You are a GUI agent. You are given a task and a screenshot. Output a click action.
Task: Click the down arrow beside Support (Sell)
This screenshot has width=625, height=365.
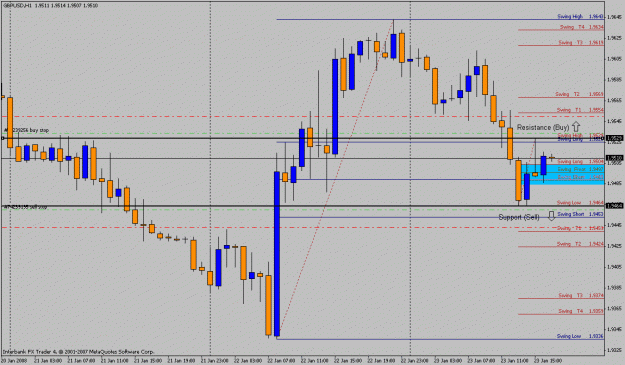click(x=551, y=216)
